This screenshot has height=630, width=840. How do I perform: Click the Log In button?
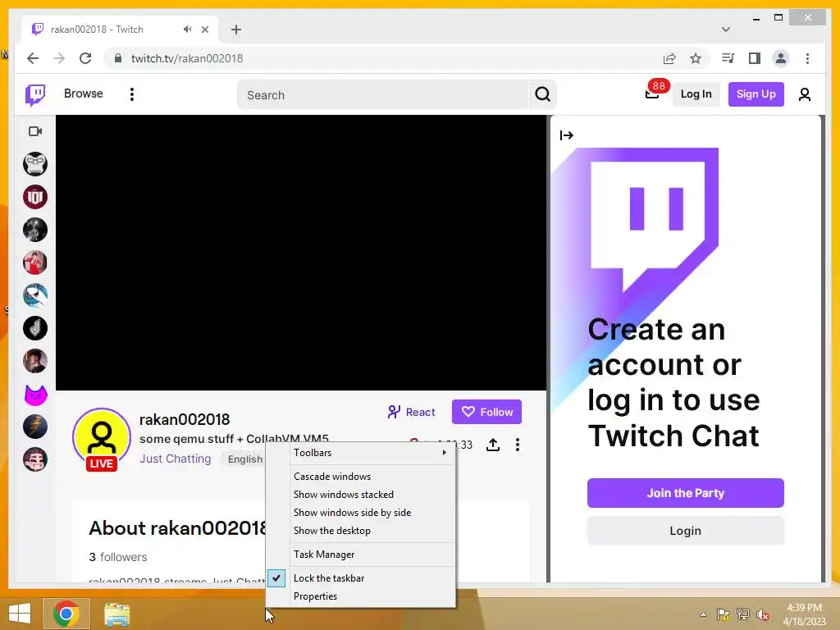pyautogui.click(x=696, y=94)
